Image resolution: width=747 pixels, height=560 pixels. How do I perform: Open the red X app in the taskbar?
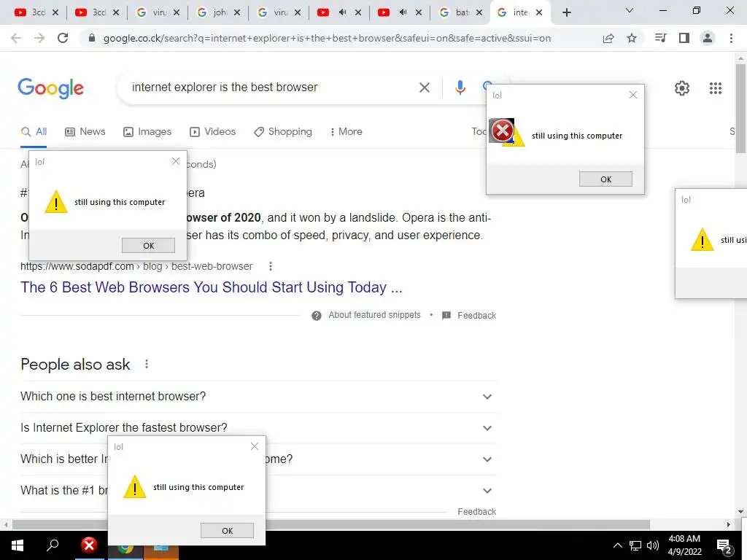pos(89,545)
